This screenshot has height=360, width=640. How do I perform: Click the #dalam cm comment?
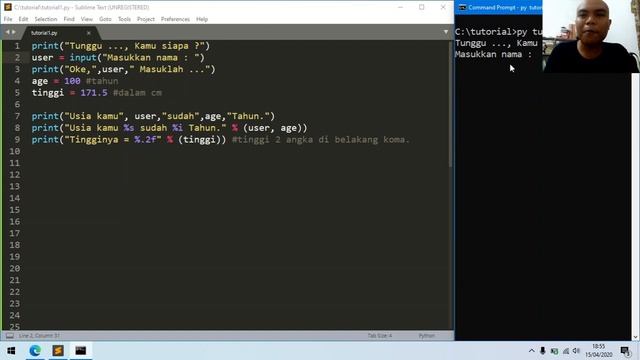coord(137,93)
